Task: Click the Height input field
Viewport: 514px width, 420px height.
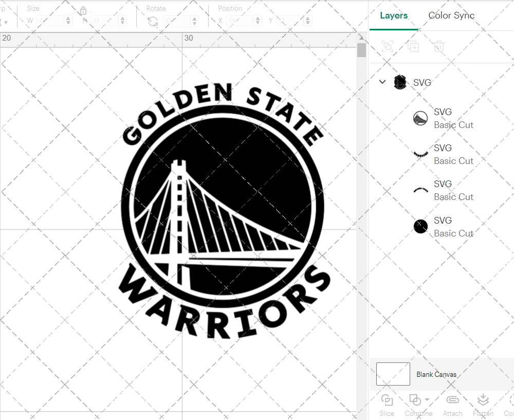Action: 105,21
